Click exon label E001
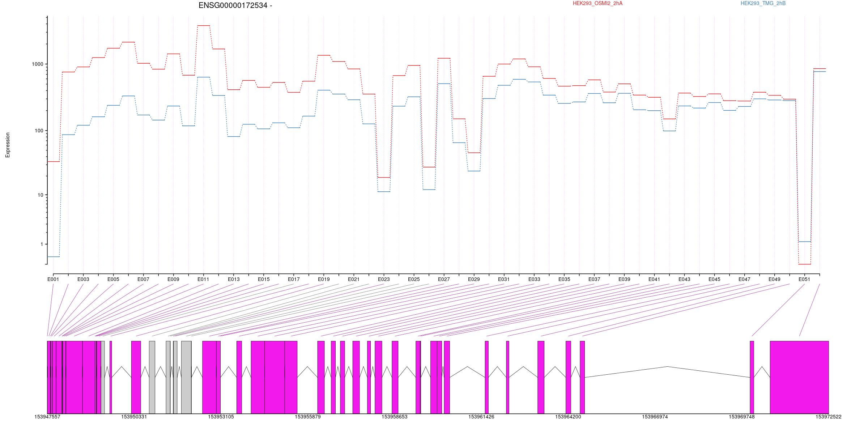868x434 pixels. (53, 279)
